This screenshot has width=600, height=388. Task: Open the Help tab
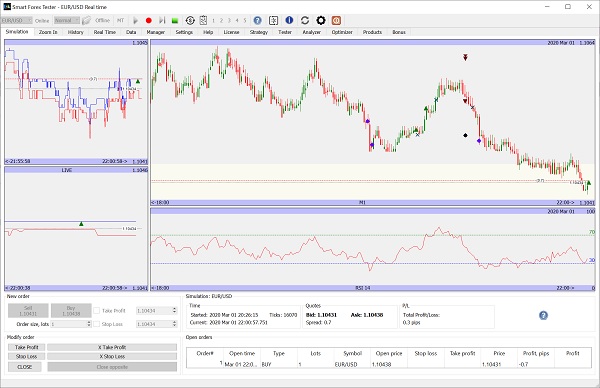point(208,32)
